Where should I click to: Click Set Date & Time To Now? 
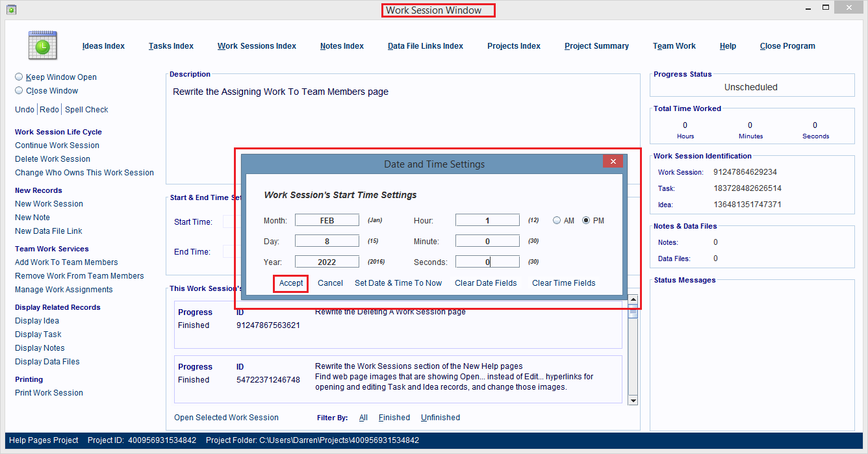coord(398,283)
